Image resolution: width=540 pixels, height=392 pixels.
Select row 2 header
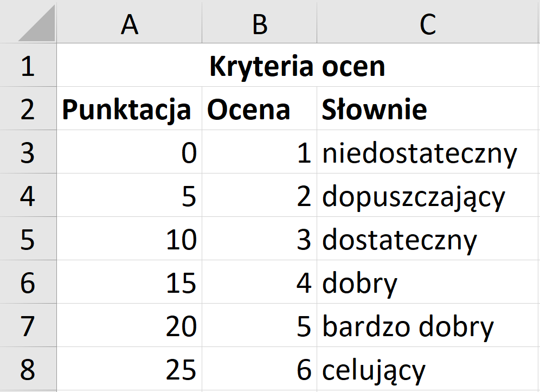coord(28,108)
